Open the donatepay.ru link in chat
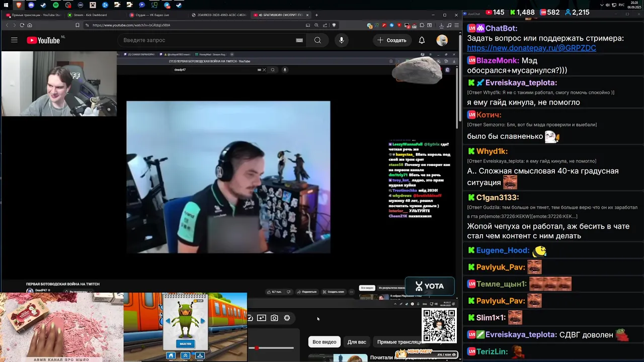Viewport: 644px width, 362px height. click(x=531, y=48)
